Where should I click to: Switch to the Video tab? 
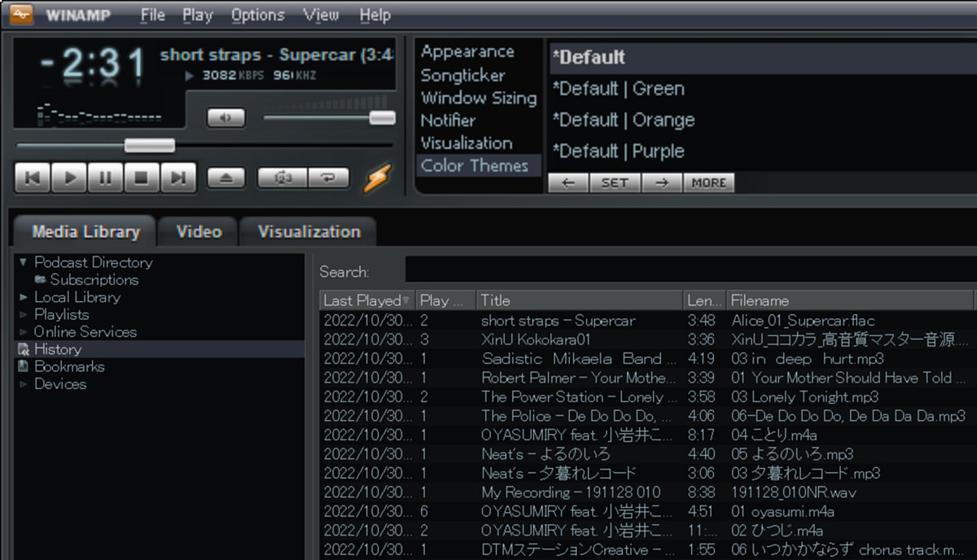[x=199, y=231]
